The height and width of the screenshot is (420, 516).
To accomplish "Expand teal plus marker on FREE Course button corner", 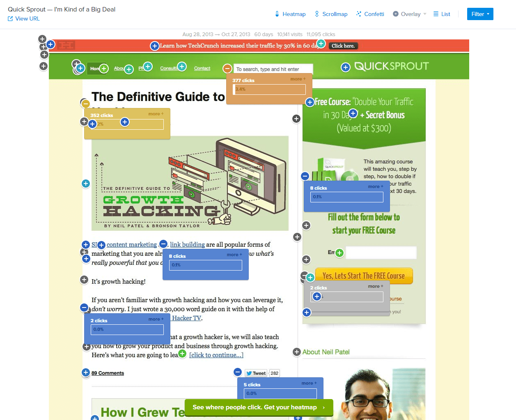I will tap(310, 278).
